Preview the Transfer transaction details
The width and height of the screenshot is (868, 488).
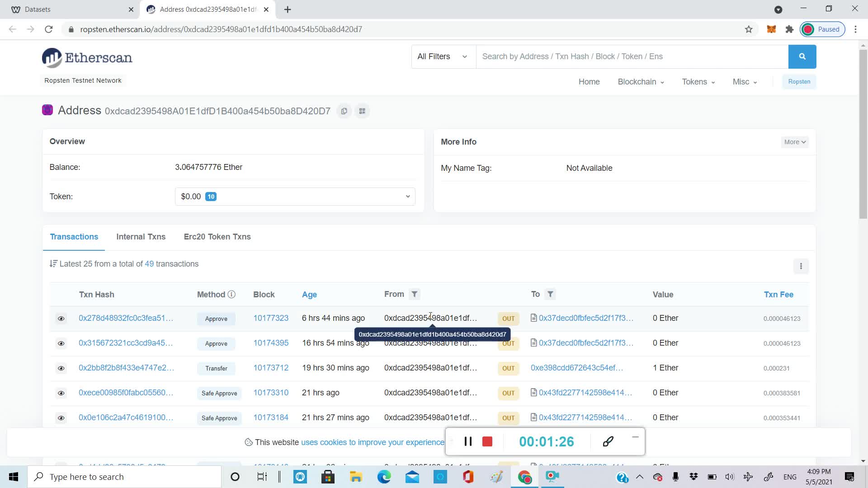(x=61, y=368)
